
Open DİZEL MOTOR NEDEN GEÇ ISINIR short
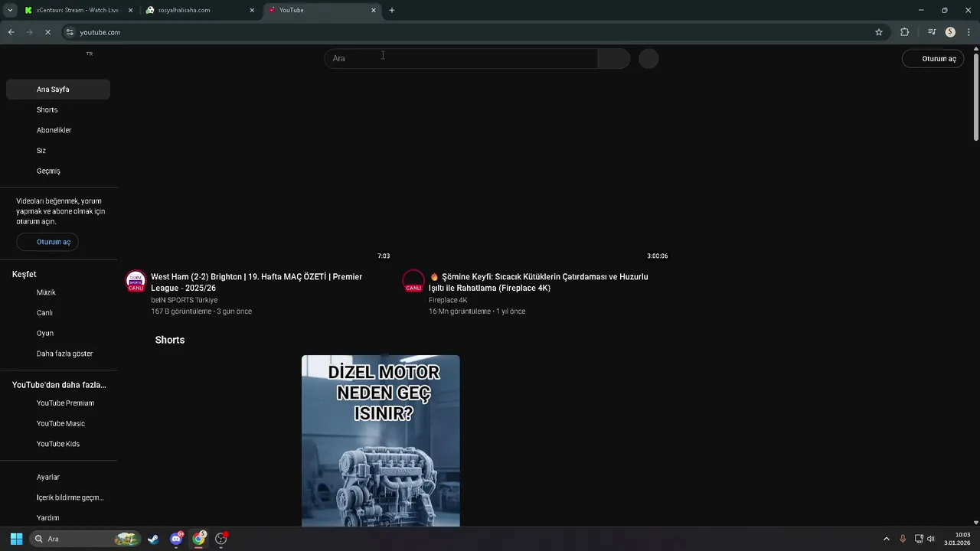[x=381, y=441]
